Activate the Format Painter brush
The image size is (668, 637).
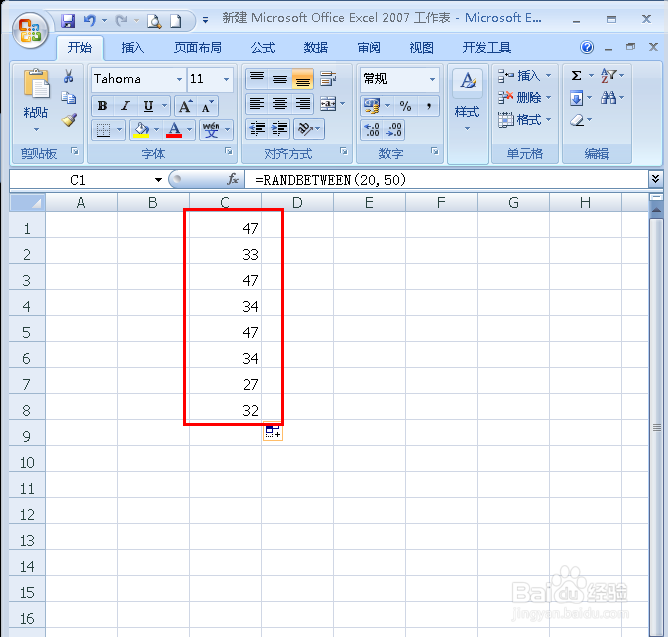point(69,120)
